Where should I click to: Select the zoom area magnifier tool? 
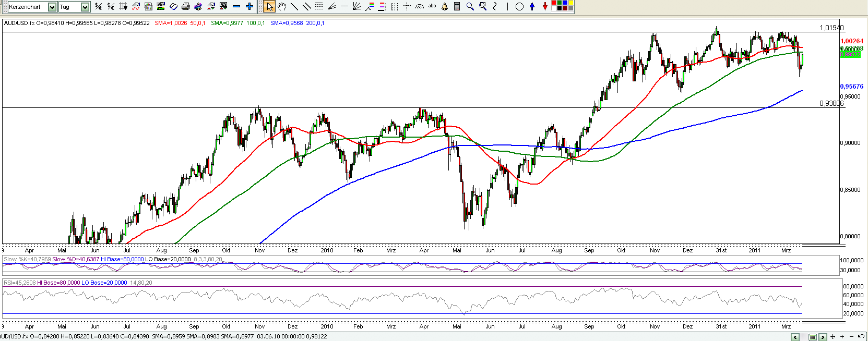pos(483,6)
